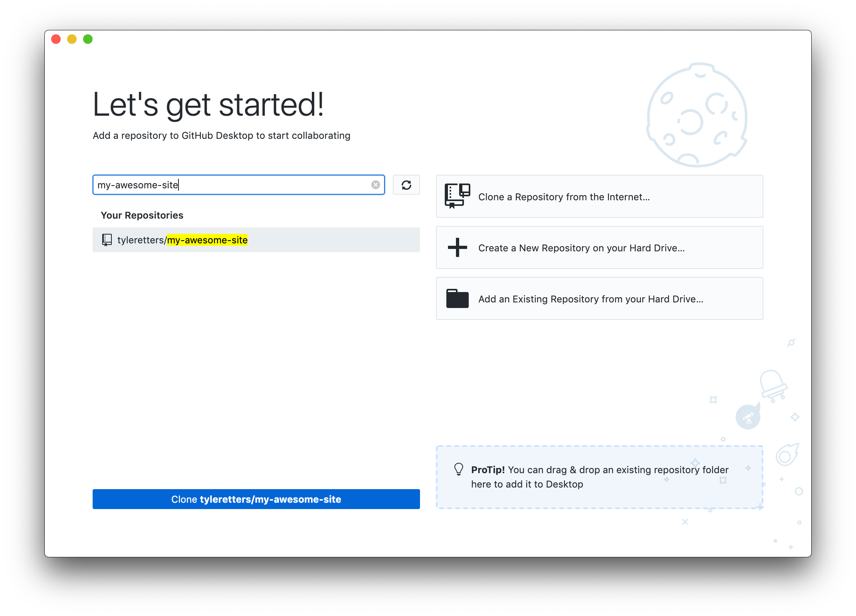Focus the repository filter input field
Image resolution: width=856 pixels, height=616 pixels.
tap(238, 185)
